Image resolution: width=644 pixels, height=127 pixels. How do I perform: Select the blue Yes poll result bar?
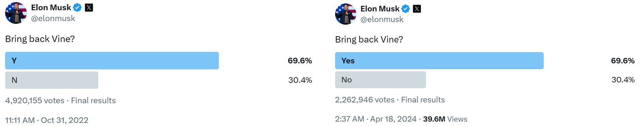439,61
